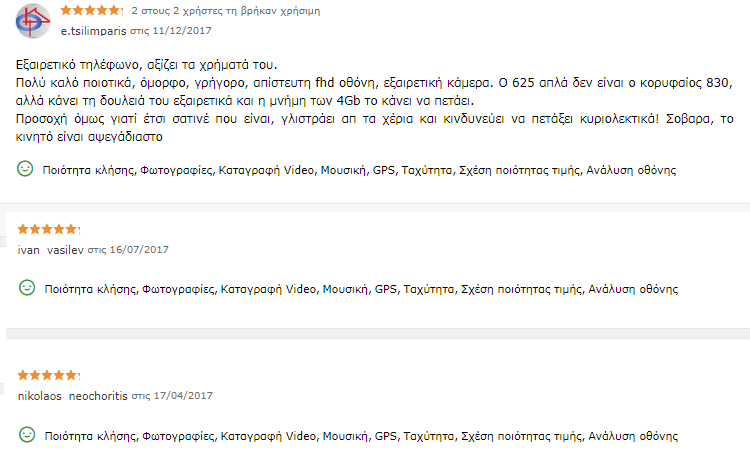Click pros list in e.tsilimparis review

point(360,170)
